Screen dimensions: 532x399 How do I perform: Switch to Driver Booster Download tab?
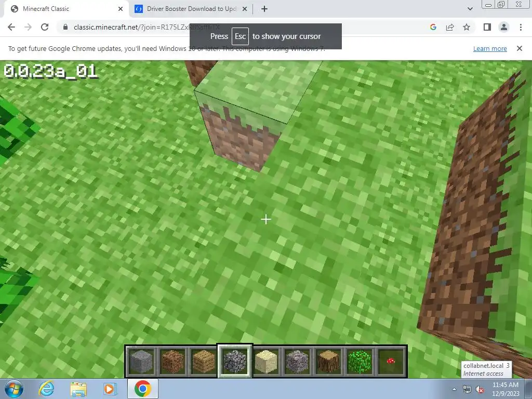tap(191, 9)
